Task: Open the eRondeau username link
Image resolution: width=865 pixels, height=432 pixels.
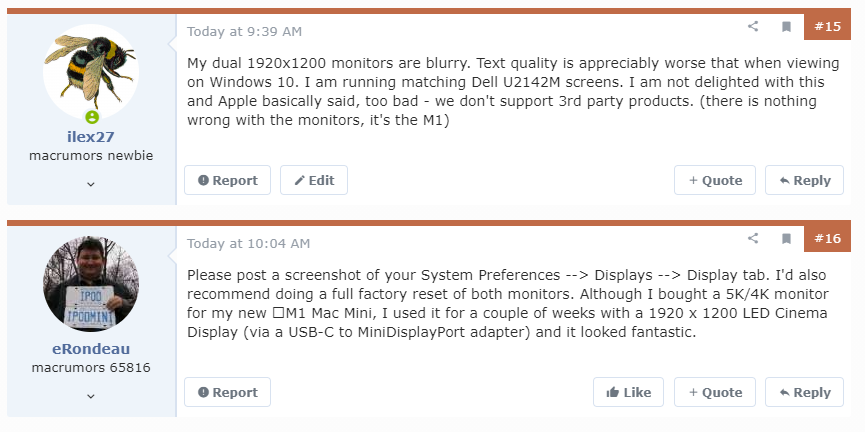Action: coord(91,349)
